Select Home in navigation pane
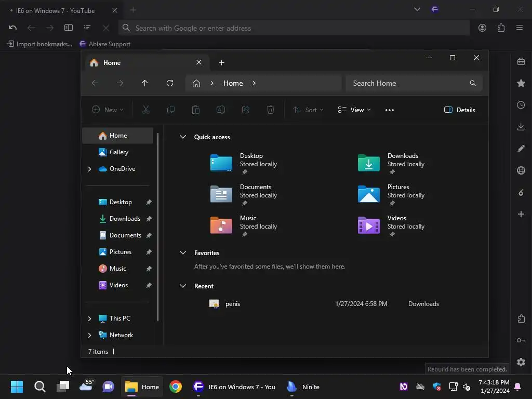This screenshot has width=532, height=399. (118, 136)
